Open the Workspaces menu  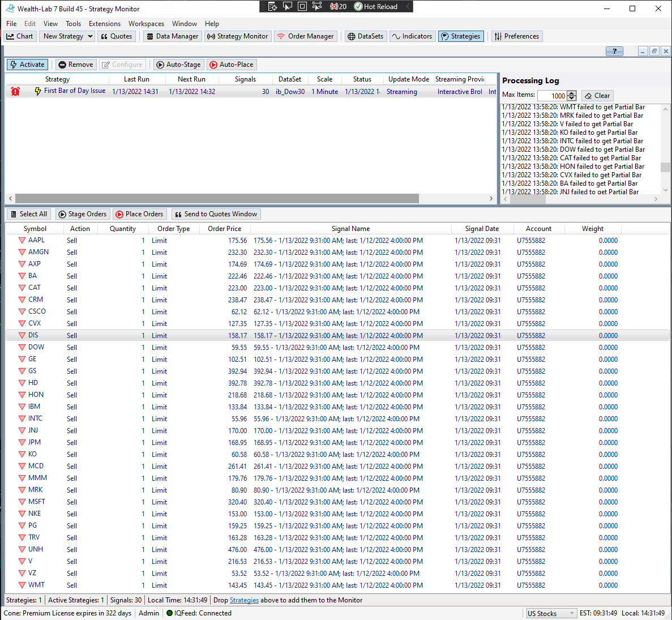[x=146, y=24]
